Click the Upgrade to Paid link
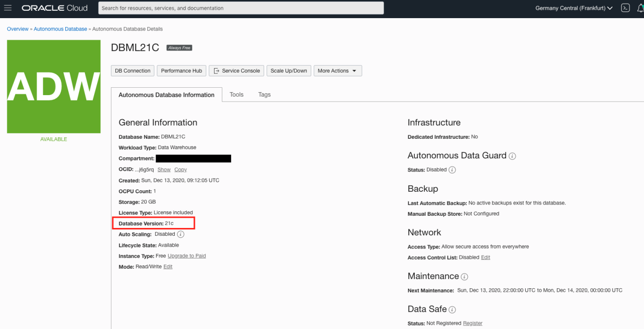 pos(187,255)
